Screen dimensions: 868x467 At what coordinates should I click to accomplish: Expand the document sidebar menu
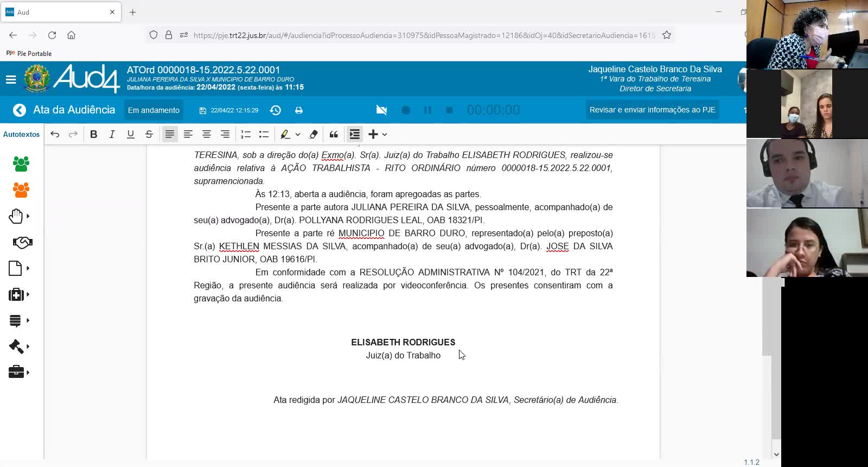click(19, 268)
